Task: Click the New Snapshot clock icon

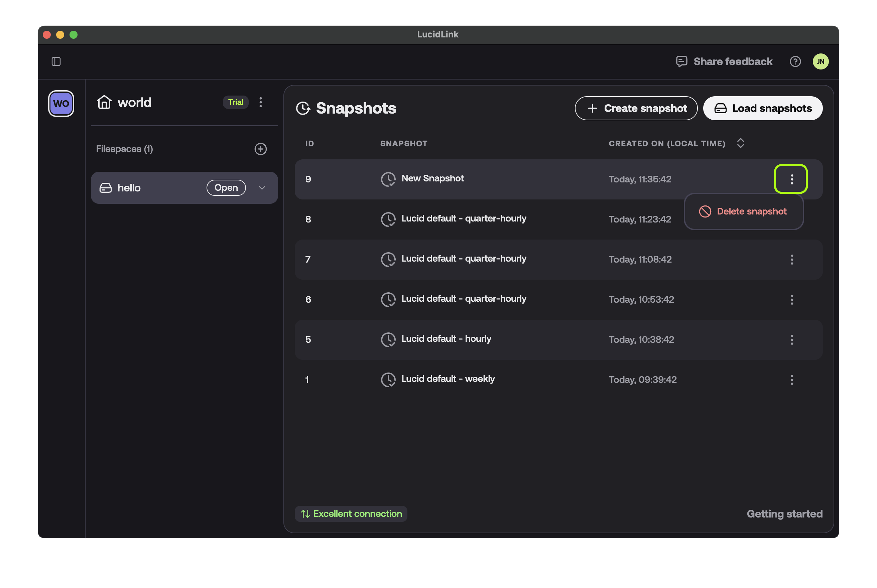Action: 388,179
